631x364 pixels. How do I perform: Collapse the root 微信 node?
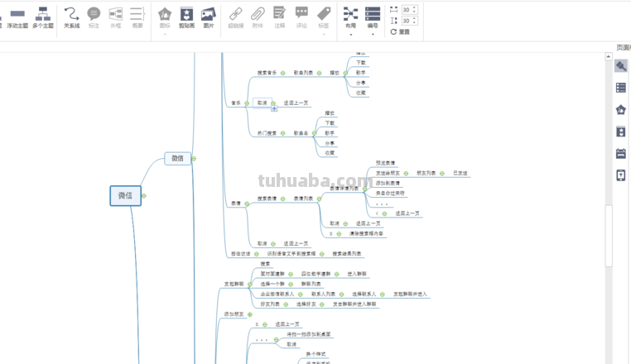click(x=143, y=196)
